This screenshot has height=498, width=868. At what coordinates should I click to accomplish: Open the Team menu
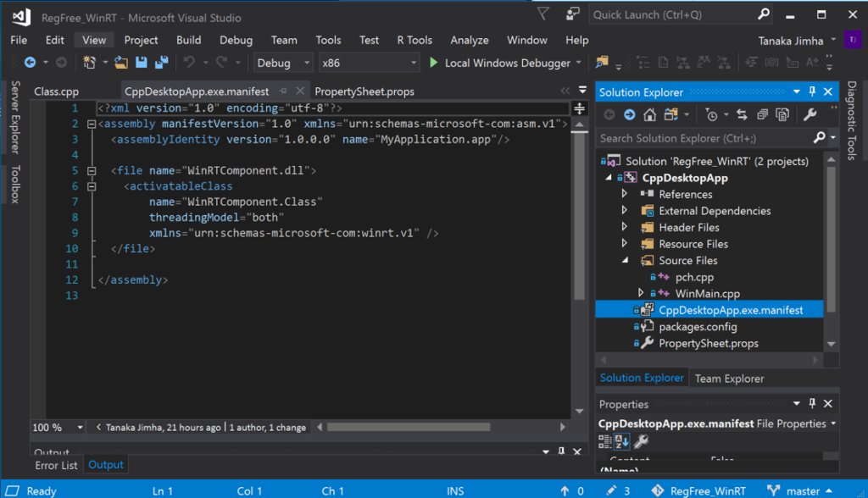click(284, 40)
